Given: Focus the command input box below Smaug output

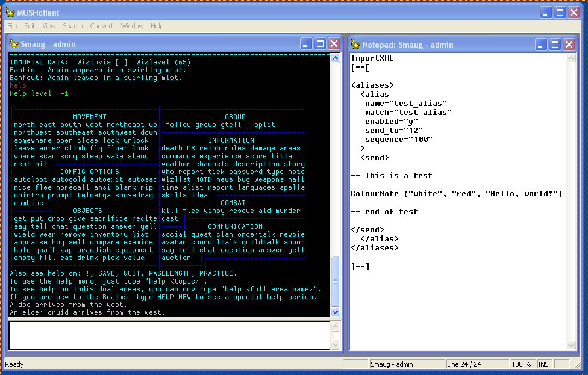Looking at the screenshot, I should point(169,335).
